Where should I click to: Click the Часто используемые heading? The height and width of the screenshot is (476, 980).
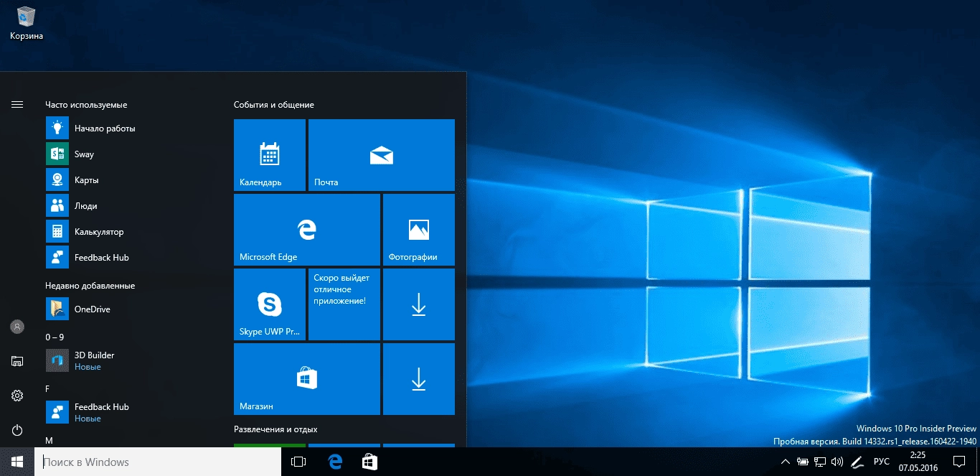click(x=86, y=105)
